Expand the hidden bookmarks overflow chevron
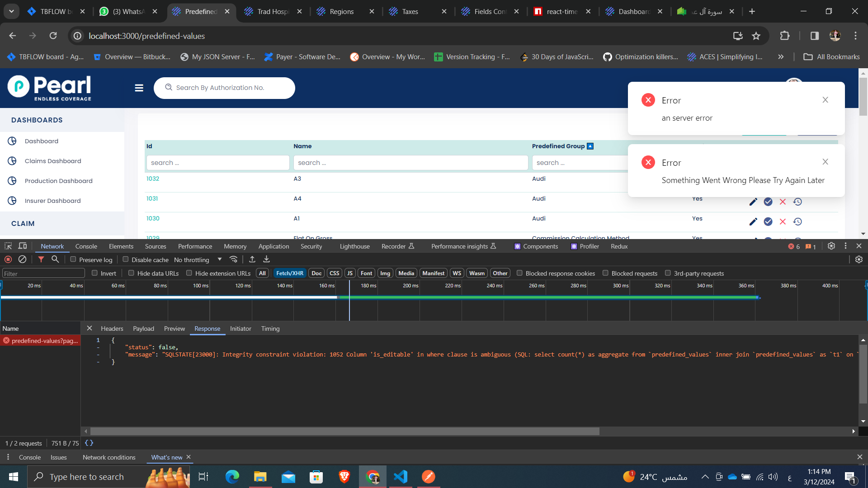 click(x=781, y=57)
